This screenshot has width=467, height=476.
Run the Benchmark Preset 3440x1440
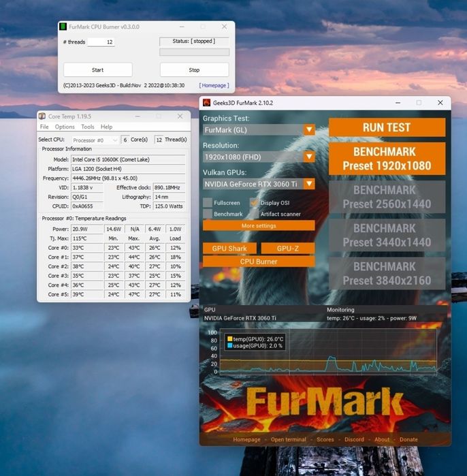pos(387,235)
